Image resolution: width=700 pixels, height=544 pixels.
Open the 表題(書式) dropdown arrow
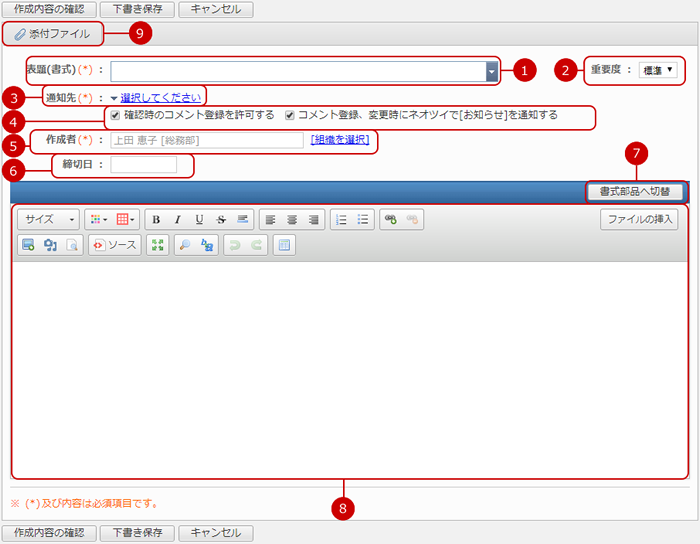[491, 71]
